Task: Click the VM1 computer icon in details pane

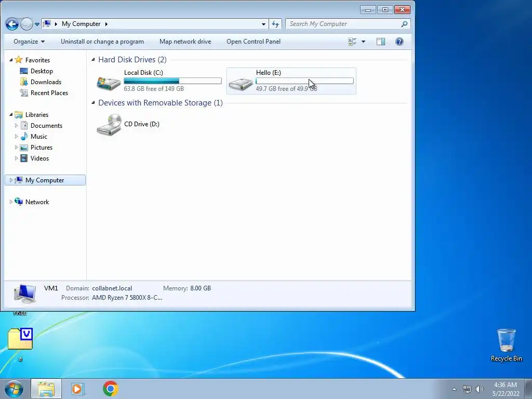Action: pos(25,293)
